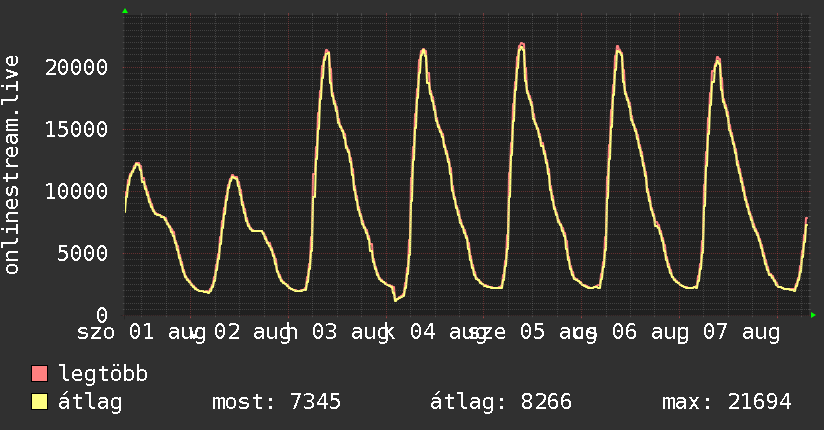The image size is (824, 430).
Task: Click the 'átlag: 8266' statistic
Action: pos(501,402)
